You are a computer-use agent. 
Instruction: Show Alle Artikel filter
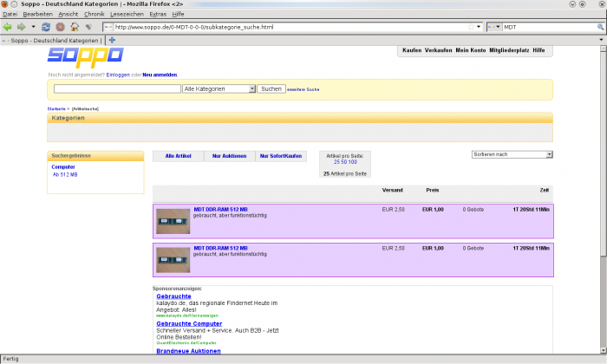[x=178, y=156]
